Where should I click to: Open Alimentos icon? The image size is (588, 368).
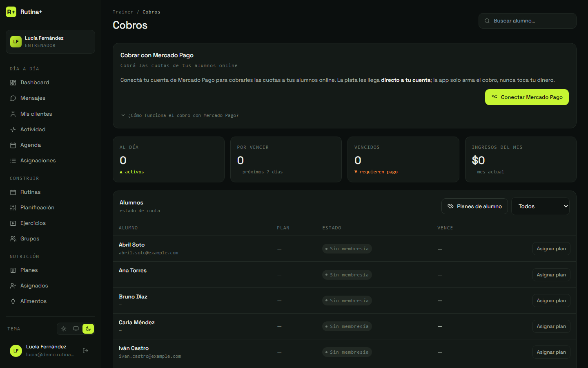coord(13,301)
